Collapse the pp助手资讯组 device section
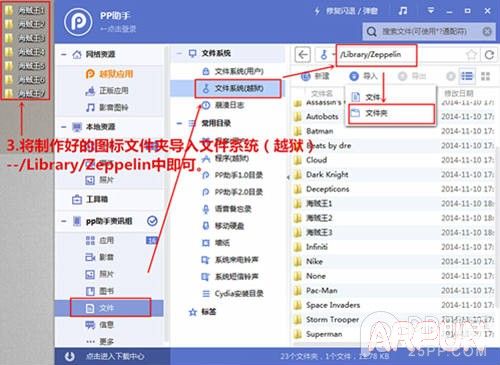 tap(64, 221)
